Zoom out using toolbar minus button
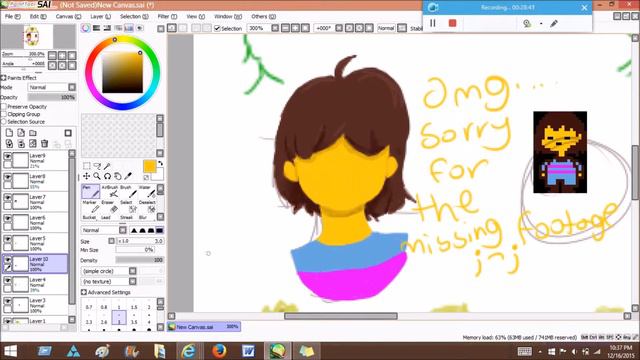 285,28
